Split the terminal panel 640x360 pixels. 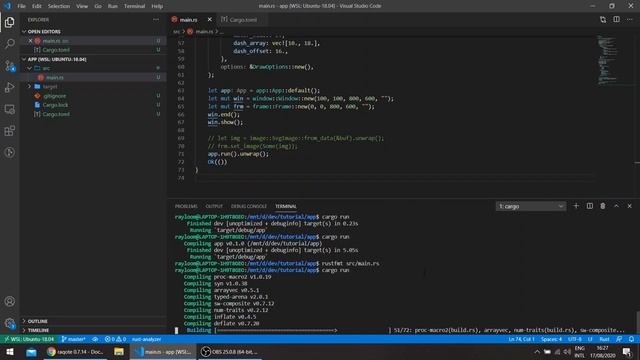click(589, 206)
